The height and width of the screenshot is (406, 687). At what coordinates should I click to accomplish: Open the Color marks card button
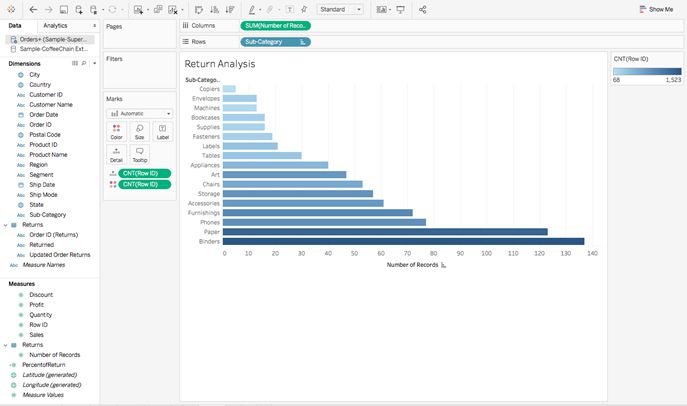(117, 132)
